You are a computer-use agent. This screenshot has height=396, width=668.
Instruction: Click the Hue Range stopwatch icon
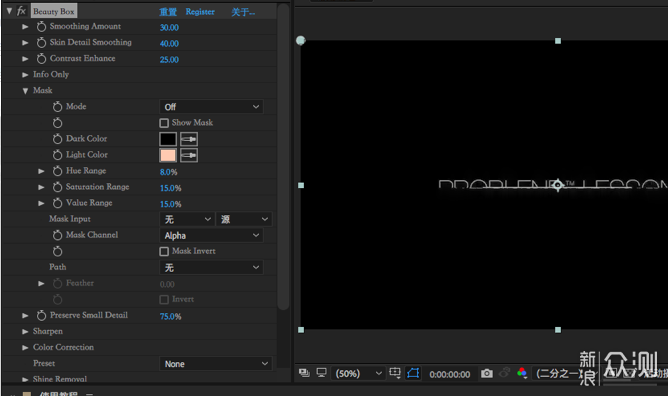pyautogui.click(x=58, y=171)
